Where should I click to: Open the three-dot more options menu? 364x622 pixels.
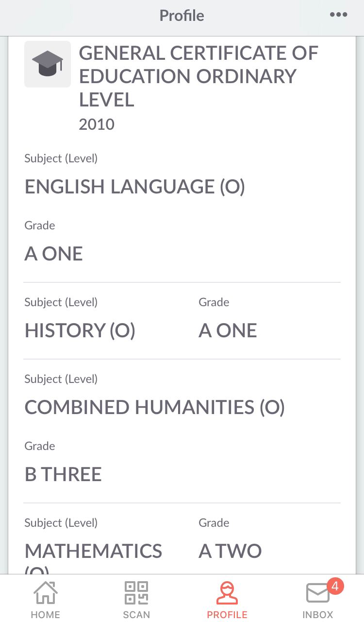[x=338, y=15]
